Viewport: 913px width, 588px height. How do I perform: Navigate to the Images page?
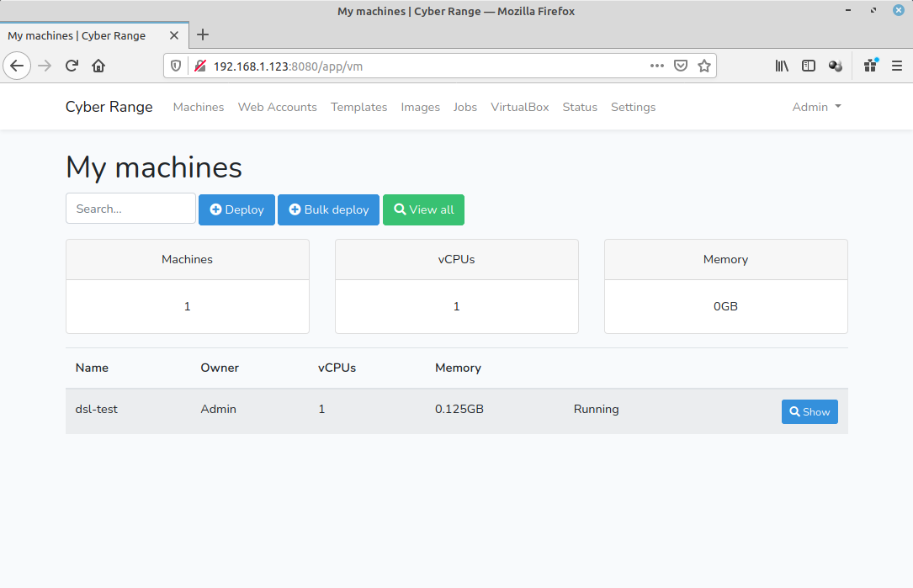(x=420, y=107)
